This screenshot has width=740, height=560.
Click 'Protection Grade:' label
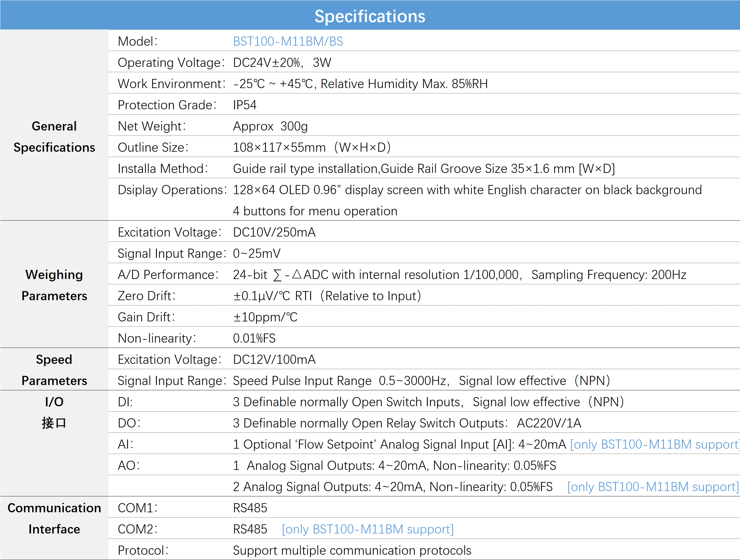coord(167,105)
